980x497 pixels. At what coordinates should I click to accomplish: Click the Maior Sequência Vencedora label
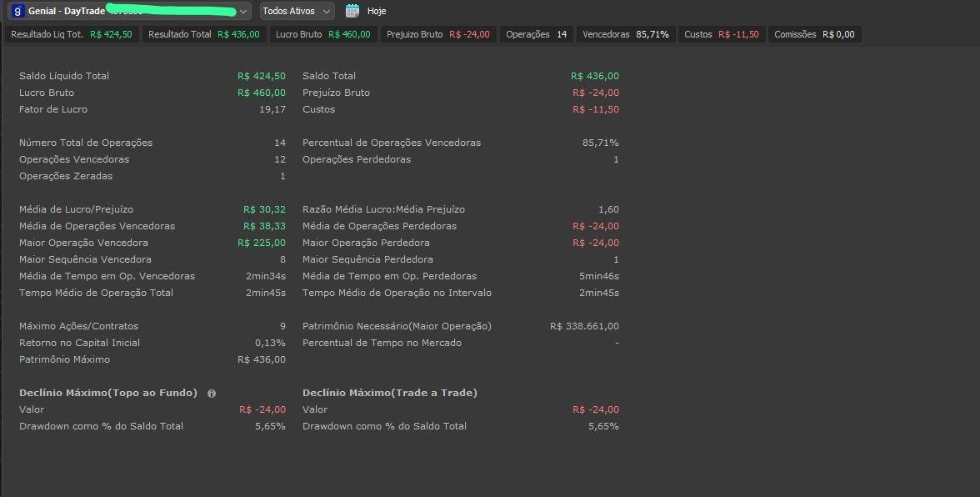coord(86,259)
